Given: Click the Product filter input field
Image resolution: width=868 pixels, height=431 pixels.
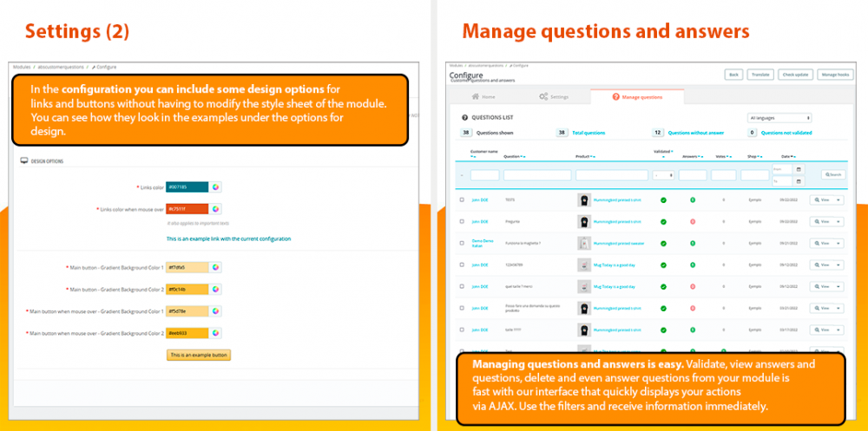Looking at the screenshot, I should pyautogui.click(x=612, y=175).
